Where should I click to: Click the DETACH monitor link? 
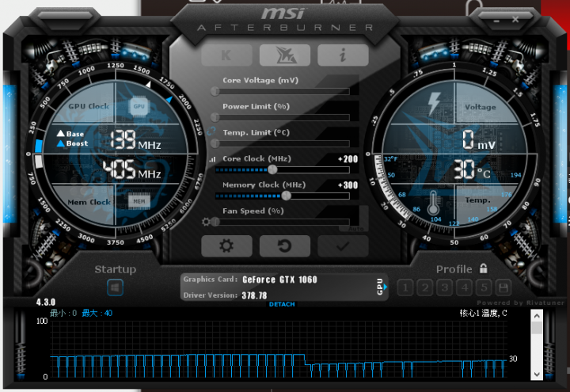[282, 304]
